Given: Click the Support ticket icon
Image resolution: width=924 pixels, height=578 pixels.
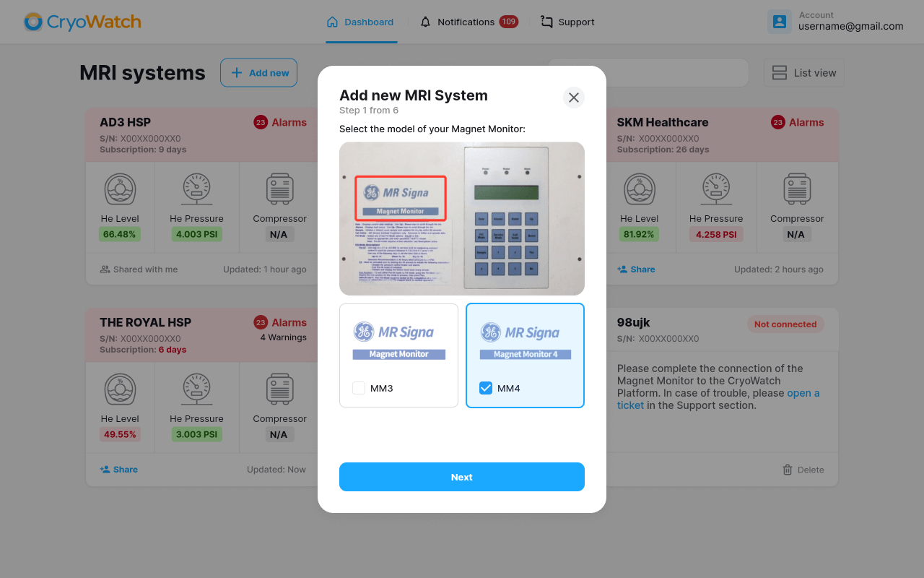Looking at the screenshot, I should point(546,22).
